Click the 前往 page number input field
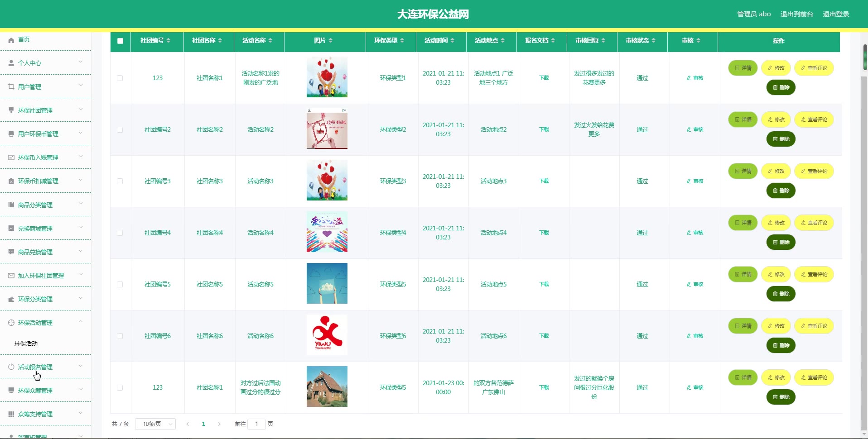 click(x=256, y=424)
